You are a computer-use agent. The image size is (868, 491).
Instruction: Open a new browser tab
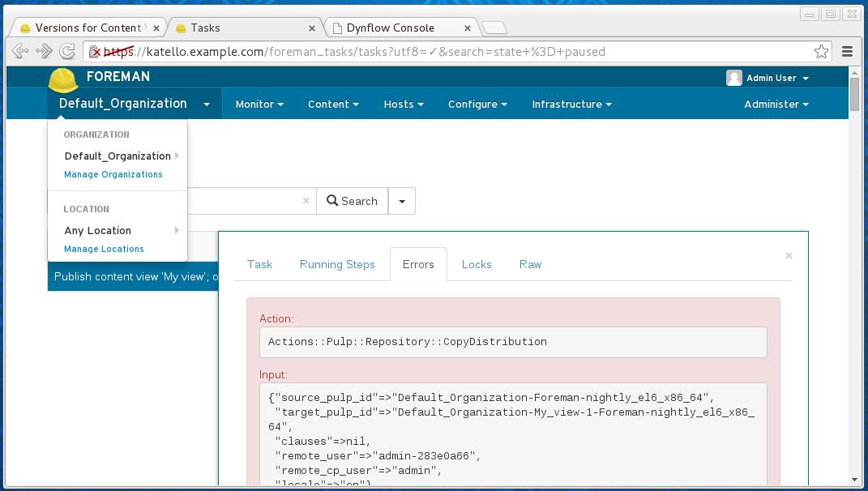(494, 28)
